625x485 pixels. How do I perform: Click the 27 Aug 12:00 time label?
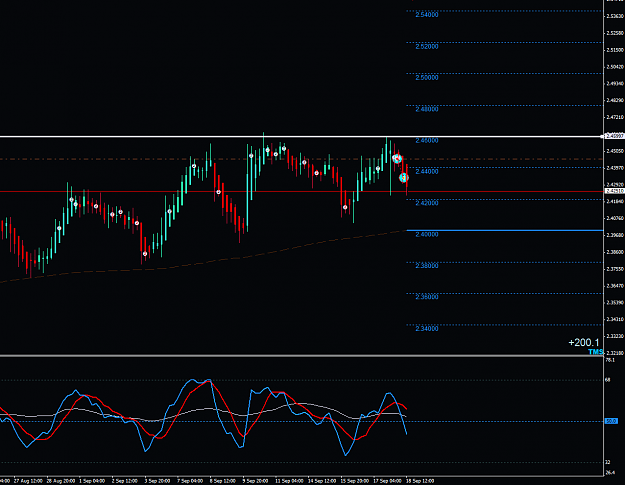click(28, 481)
